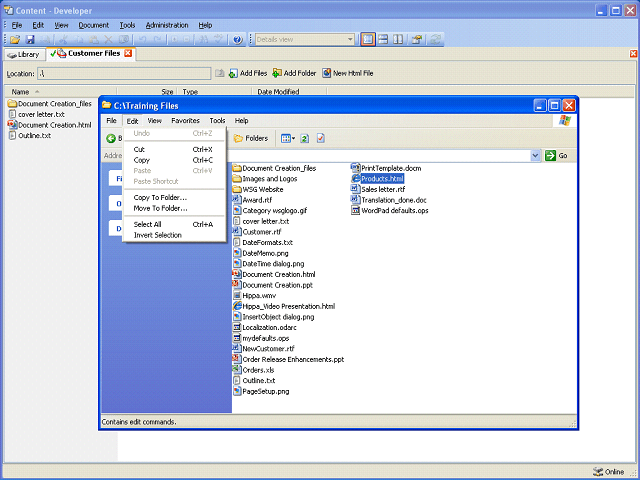Click the Add Files button
The height and width of the screenshot is (480, 640).
pyautogui.click(x=248, y=73)
